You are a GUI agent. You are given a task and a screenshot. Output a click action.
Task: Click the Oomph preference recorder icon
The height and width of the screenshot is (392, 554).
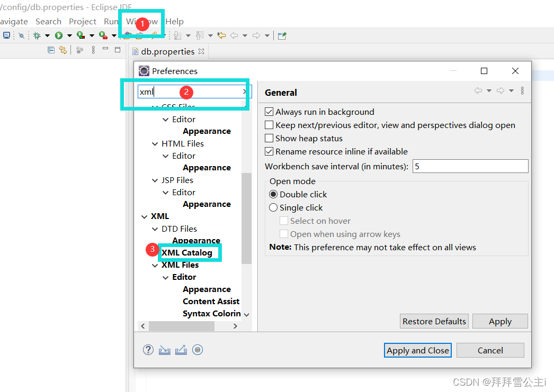click(x=198, y=350)
